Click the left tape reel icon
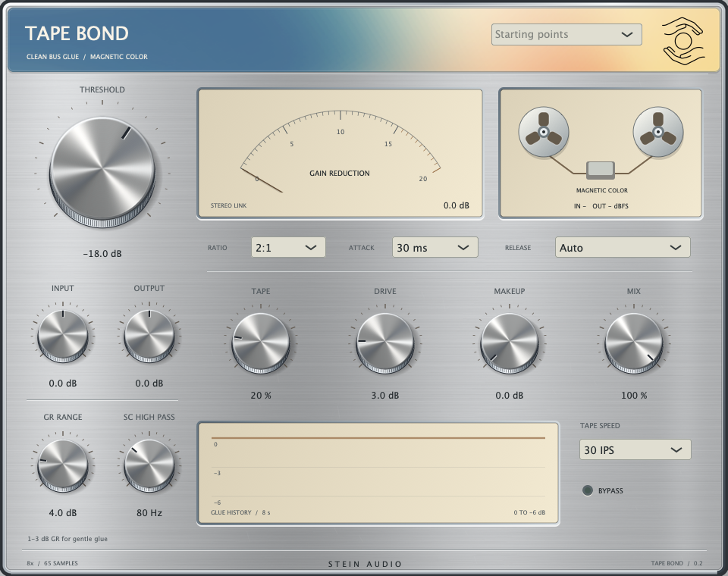The width and height of the screenshot is (728, 576). click(543, 132)
